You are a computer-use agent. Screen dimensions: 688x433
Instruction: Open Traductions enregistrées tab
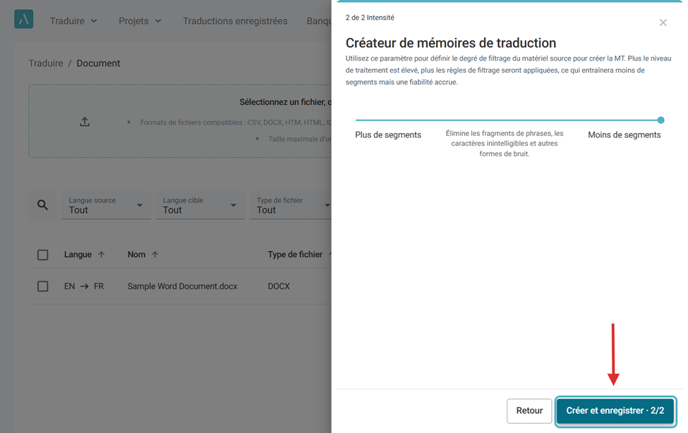(235, 21)
